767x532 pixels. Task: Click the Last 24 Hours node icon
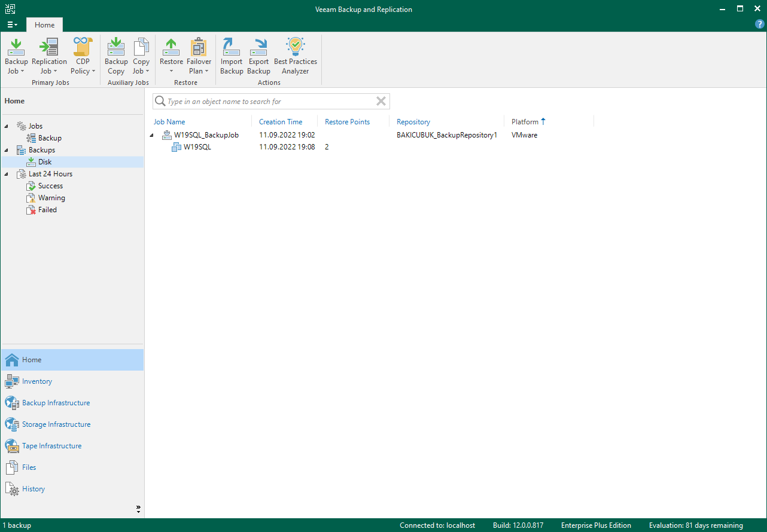[22, 174]
